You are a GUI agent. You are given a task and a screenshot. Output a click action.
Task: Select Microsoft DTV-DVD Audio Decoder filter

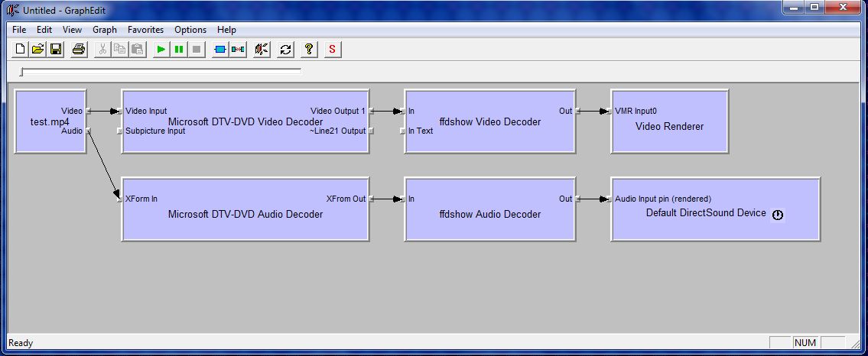(x=245, y=209)
